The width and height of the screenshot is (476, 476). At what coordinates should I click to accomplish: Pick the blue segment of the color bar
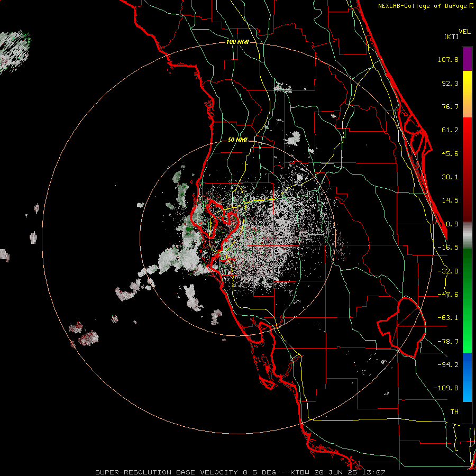(x=467, y=377)
